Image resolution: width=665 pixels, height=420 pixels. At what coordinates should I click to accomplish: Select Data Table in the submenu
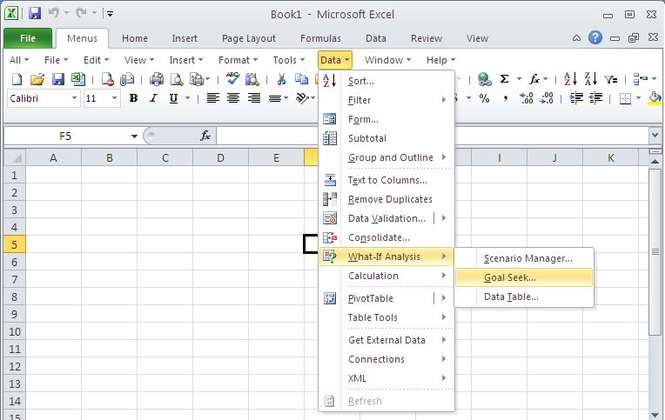point(524,297)
